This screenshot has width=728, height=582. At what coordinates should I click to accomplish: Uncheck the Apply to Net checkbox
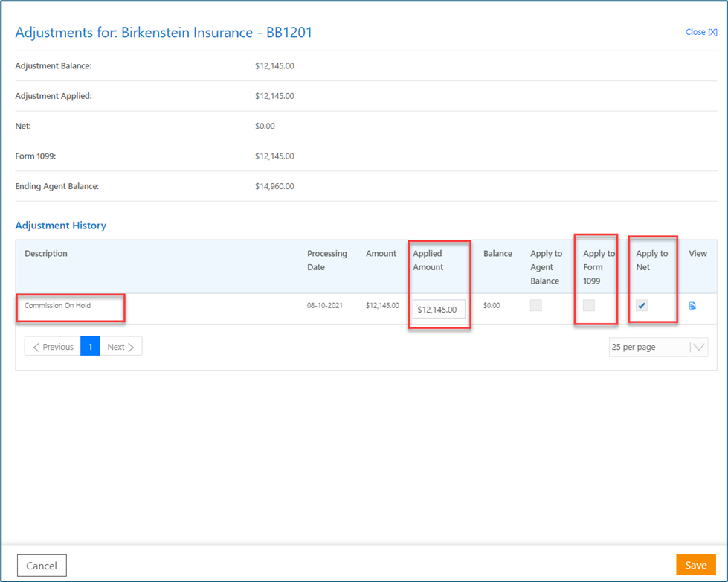[642, 306]
